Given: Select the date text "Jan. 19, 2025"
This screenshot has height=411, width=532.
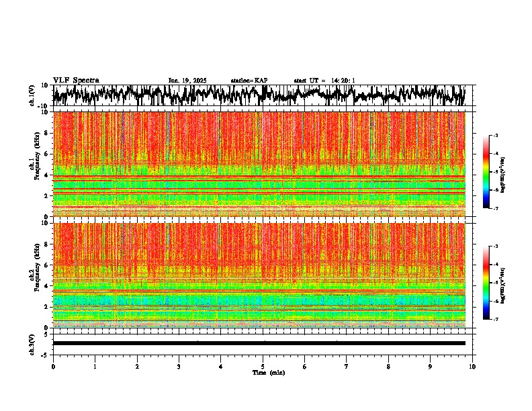Looking at the screenshot, I should point(187,81).
